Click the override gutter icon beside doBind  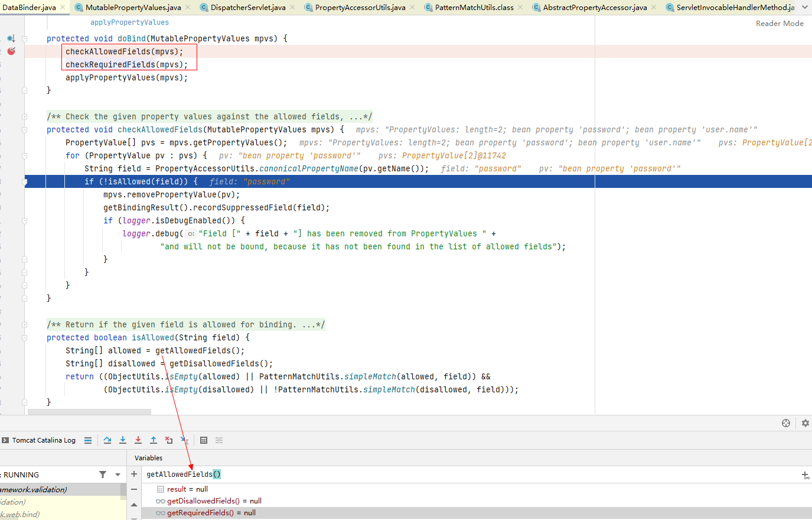tap(11, 38)
